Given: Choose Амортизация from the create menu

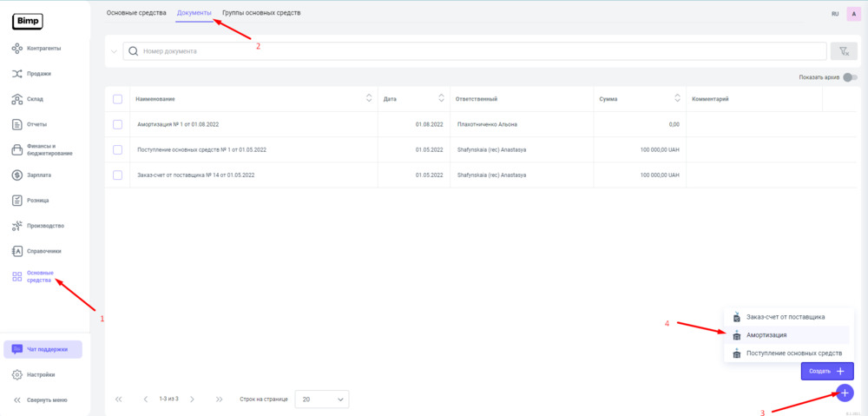Looking at the screenshot, I should click(766, 334).
